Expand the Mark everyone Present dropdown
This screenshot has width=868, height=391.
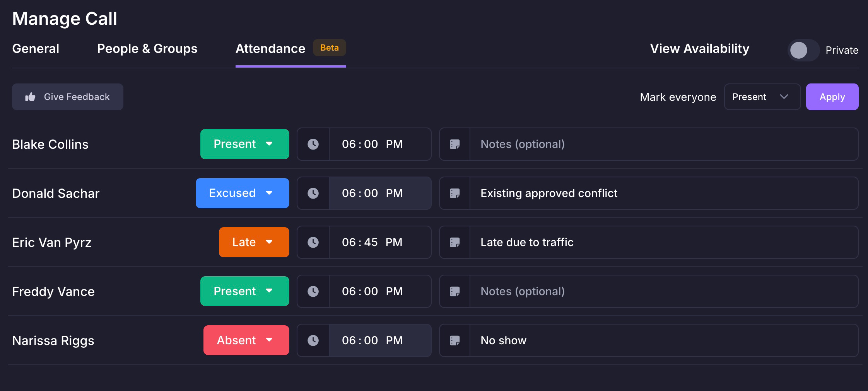tap(762, 97)
